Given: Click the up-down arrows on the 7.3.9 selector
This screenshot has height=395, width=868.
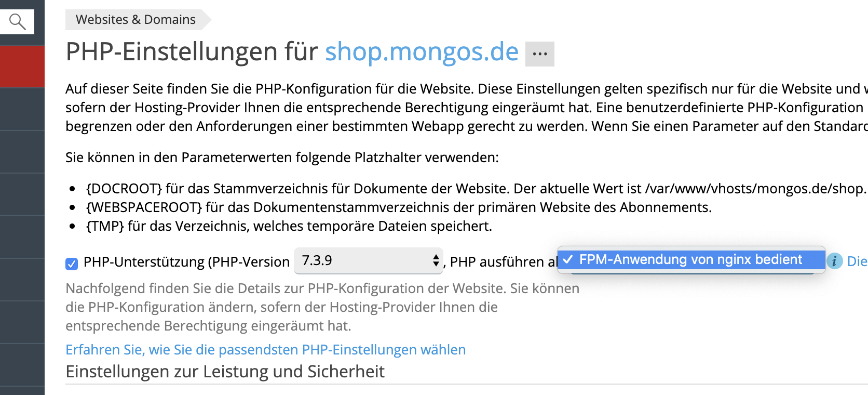Looking at the screenshot, I should point(436,260).
